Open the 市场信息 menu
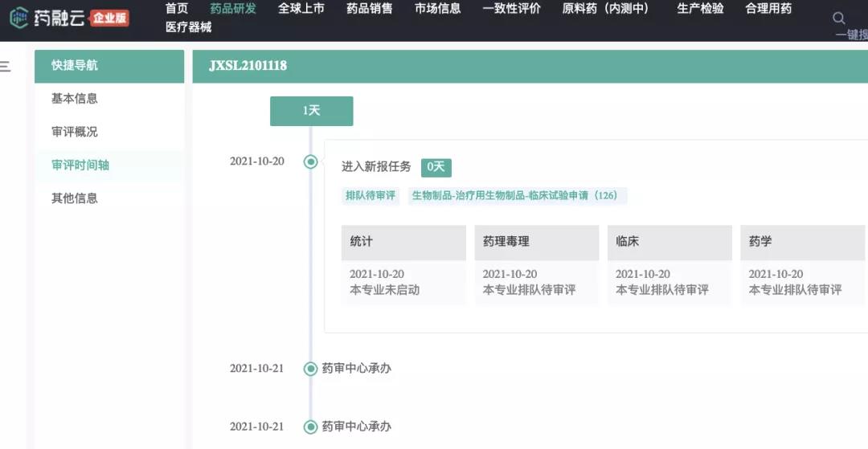 point(438,8)
